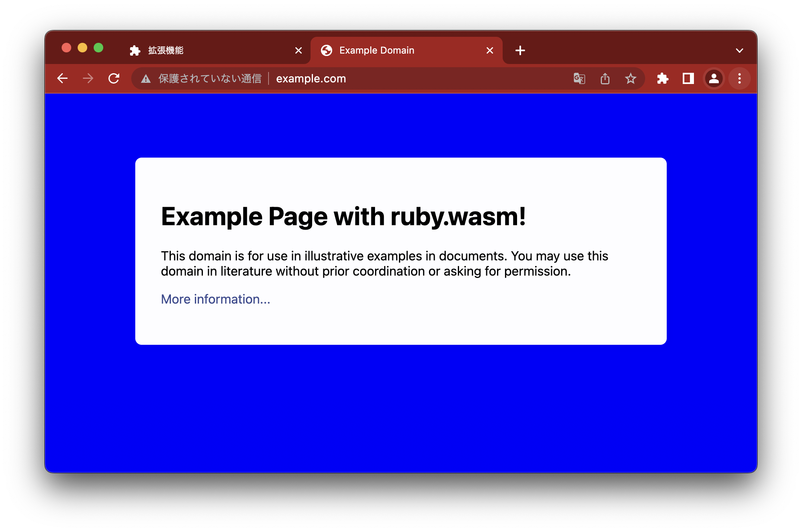Image resolution: width=802 pixels, height=532 pixels.
Task: Follow the More information... link
Action: point(216,299)
